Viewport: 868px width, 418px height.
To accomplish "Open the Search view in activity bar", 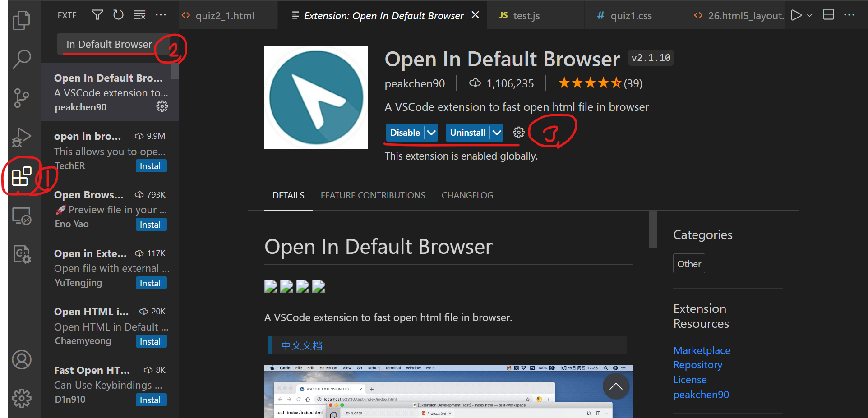I will coord(21,59).
